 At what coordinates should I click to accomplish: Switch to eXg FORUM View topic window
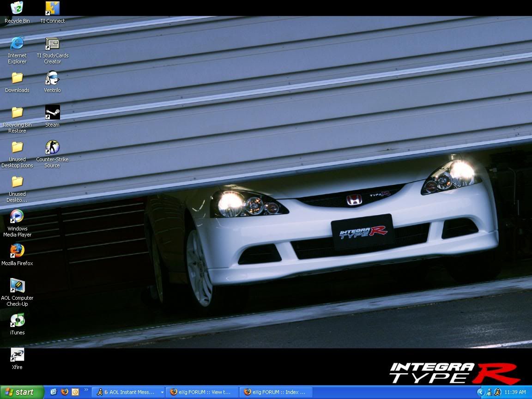point(202,392)
